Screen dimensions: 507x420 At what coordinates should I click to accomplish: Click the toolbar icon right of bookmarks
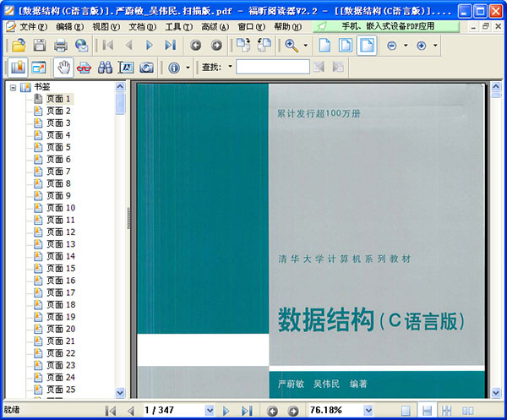pyautogui.click(x=39, y=68)
